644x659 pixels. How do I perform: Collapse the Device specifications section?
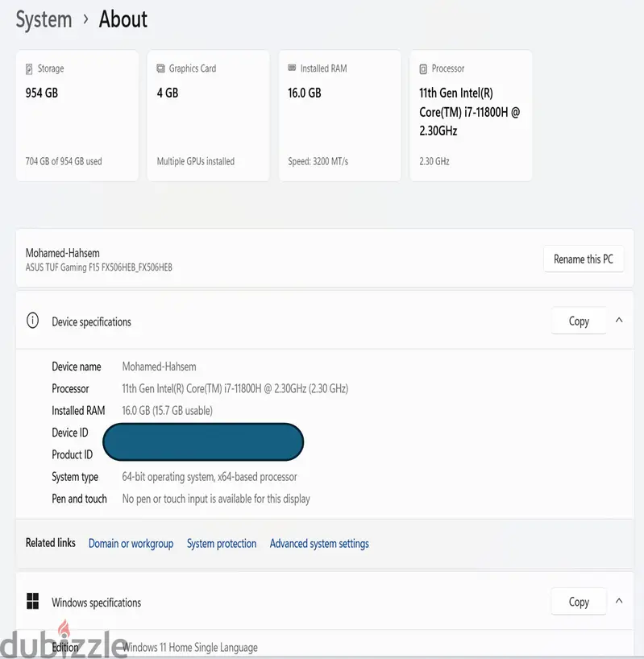(619, 321)
